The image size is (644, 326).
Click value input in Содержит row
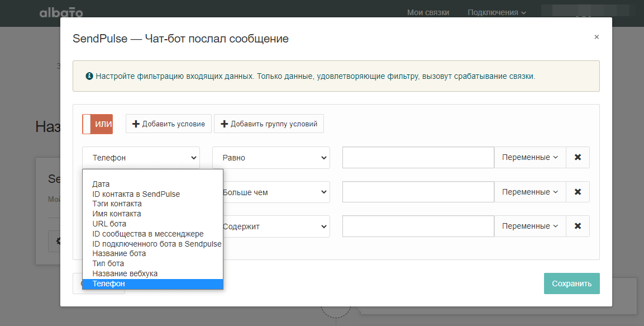[x=418, y=226]
